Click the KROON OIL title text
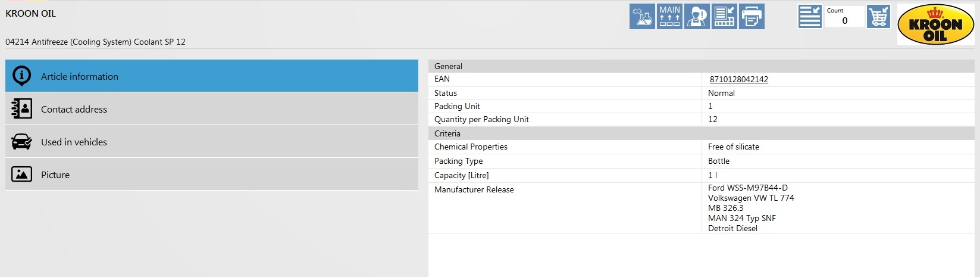The image size is (980, 277). pyautogui.click(x=31, y=14)
